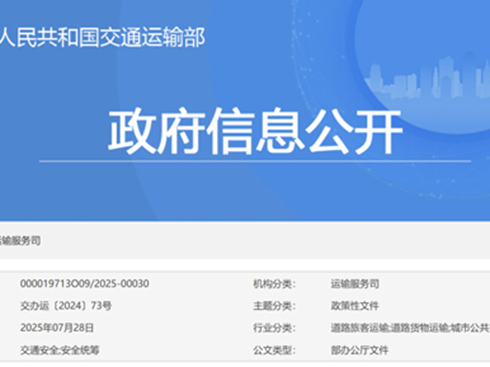Click the 政府信息公开 banner title
Image resolution: width=490 pixels, height=367 pixels.
[255, 131]
